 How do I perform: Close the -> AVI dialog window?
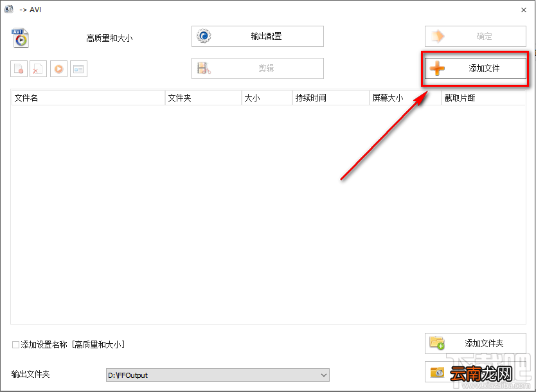tap(524, 10)
